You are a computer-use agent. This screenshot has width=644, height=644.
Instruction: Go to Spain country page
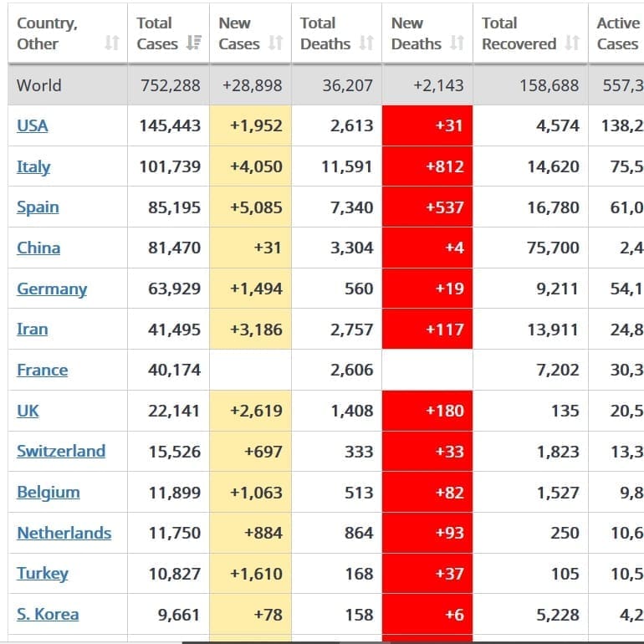coord(38,207)
